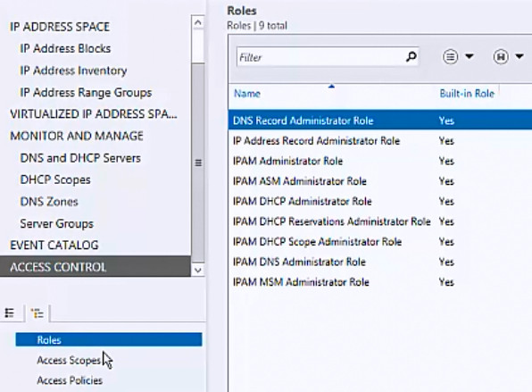Click the navigation pane scrollbar thumb

point(198,163)
